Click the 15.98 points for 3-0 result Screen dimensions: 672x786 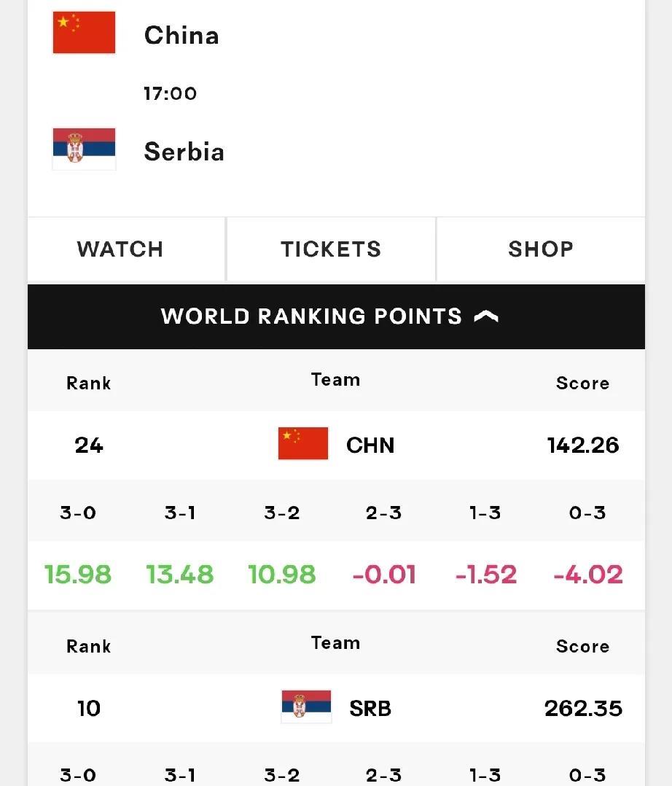(x=78, y=575)
